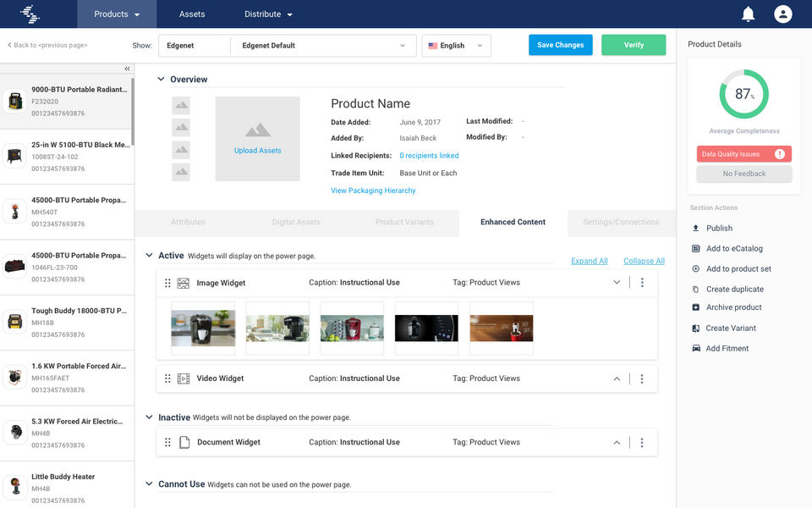Click the Create Variant icon
The image size is (812, 508).
(696, 329)
